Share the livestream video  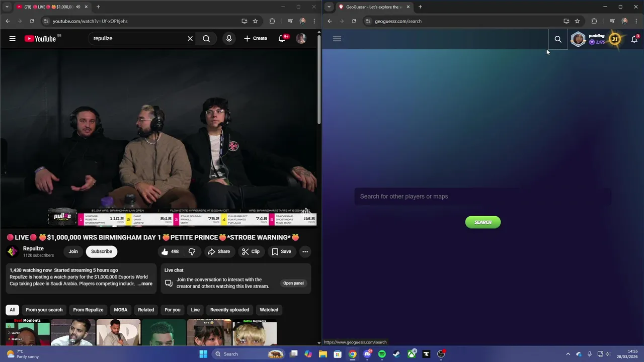click(219, 251)
